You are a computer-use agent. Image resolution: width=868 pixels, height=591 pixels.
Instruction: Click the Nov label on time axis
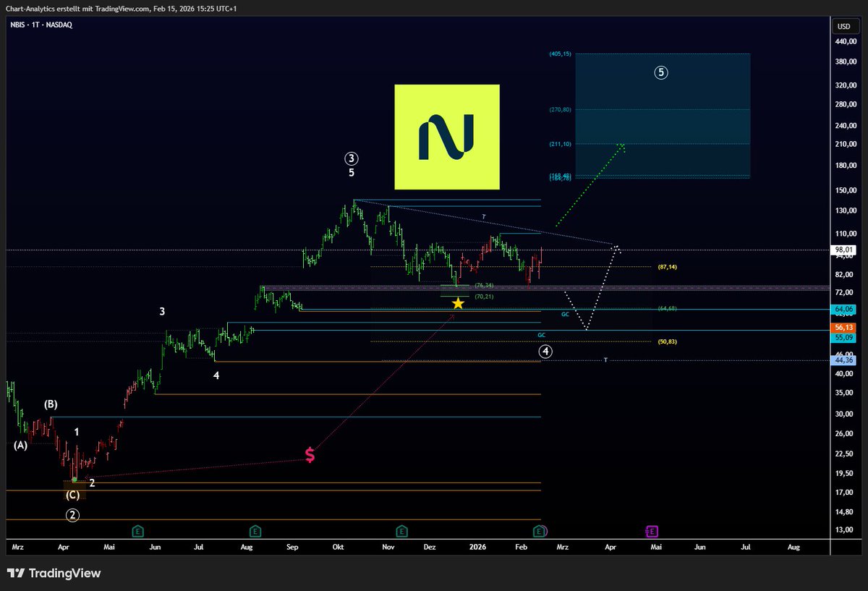tap(388, 548)
